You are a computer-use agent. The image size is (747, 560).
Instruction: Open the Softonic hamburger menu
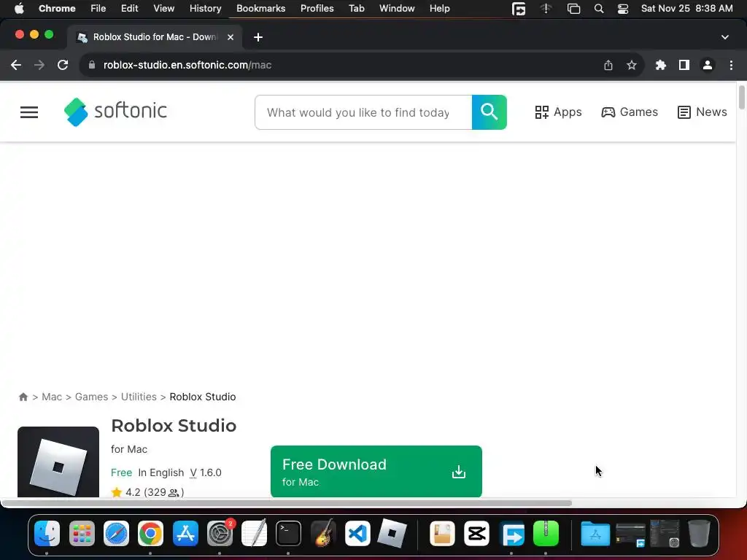pos(29,112)
